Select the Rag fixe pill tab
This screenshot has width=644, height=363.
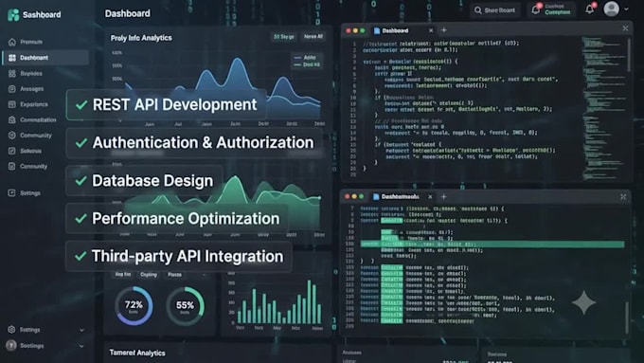point(122,275)
